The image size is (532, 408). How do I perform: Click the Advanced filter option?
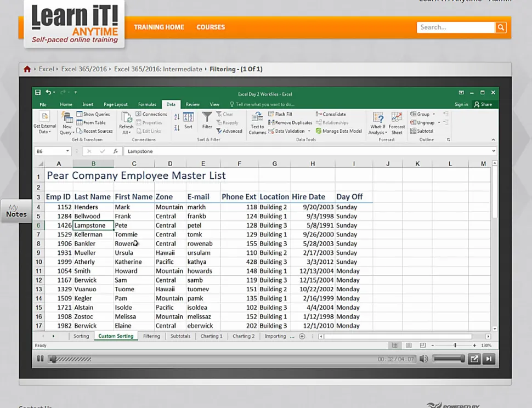coord(229,131)
